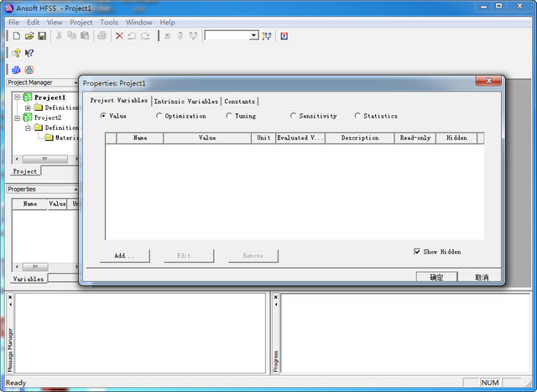Click the Copy toolbar icon

click(71, 35)
